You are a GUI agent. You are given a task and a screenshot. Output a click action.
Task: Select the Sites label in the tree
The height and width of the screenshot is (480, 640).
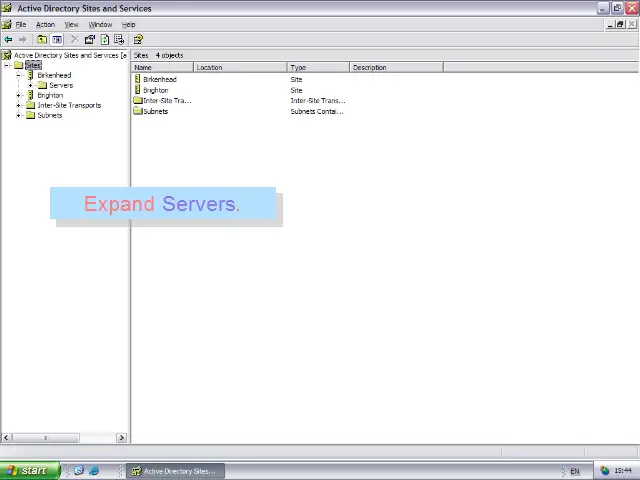[x=33, y=65]
